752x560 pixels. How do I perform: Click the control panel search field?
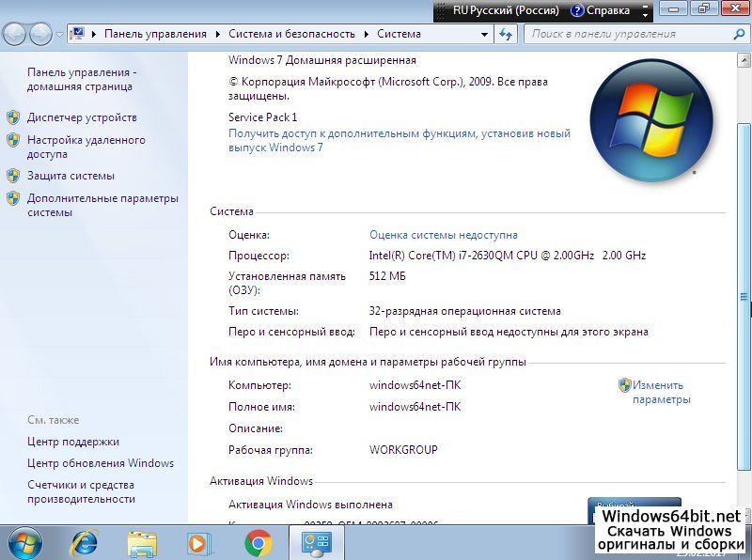(625, 34)
